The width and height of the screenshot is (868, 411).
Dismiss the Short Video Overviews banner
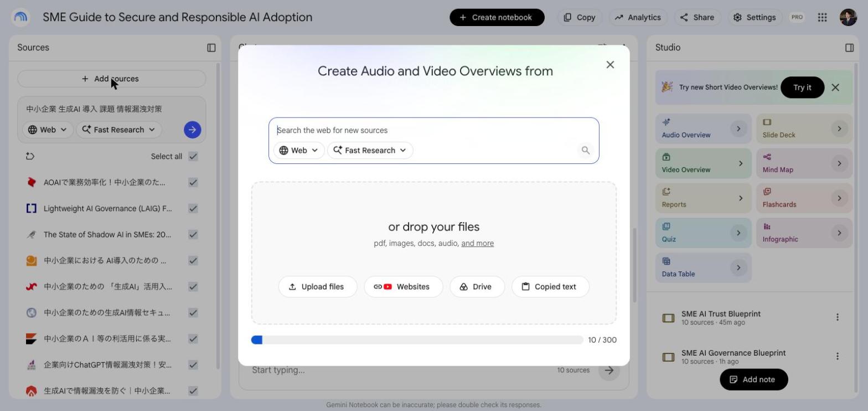click(x=835, y=88)
